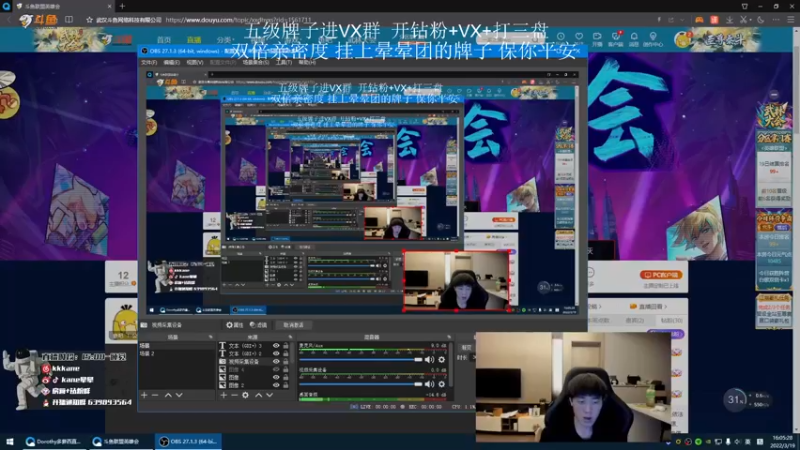Image resolution: width=800 pixels, height=450 pixels.
Task: Open the 视图(V) menu in OBS
Action: pos(194,62)
